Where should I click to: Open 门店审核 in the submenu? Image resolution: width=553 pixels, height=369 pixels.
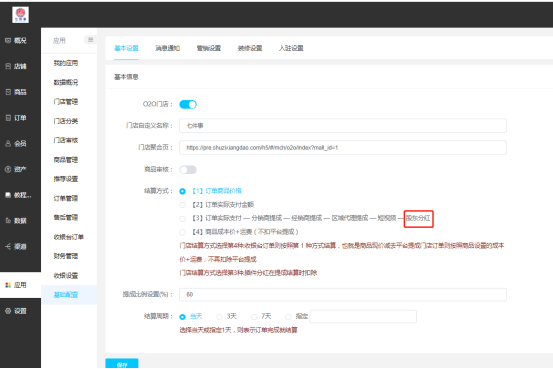(66, 140)
